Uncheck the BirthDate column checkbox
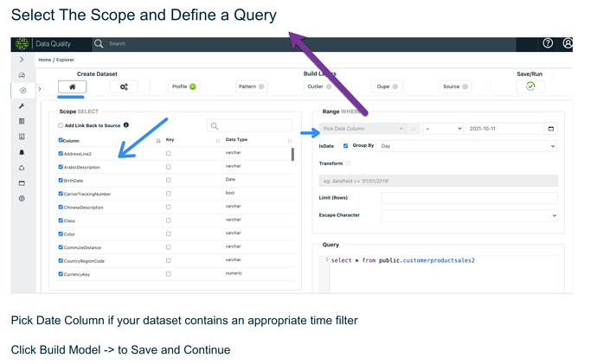 (61, 181)
